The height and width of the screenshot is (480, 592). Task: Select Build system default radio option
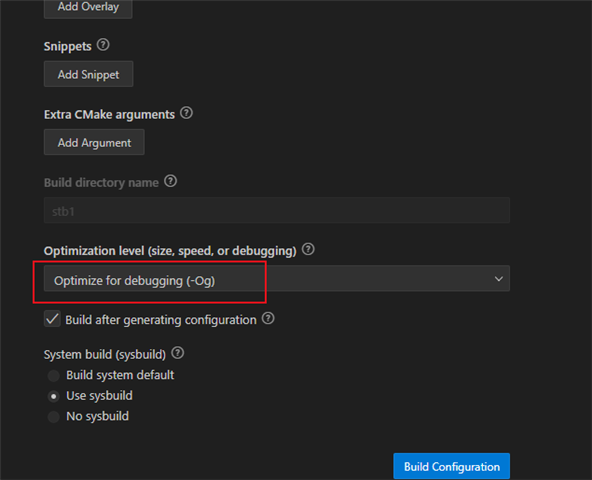tap(54, 376)
